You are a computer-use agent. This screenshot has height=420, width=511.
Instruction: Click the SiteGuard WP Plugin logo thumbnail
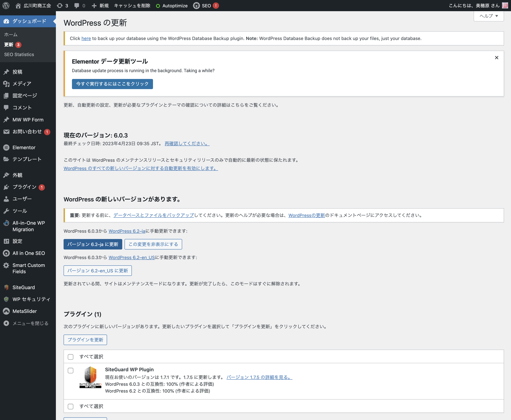point(90,377)
